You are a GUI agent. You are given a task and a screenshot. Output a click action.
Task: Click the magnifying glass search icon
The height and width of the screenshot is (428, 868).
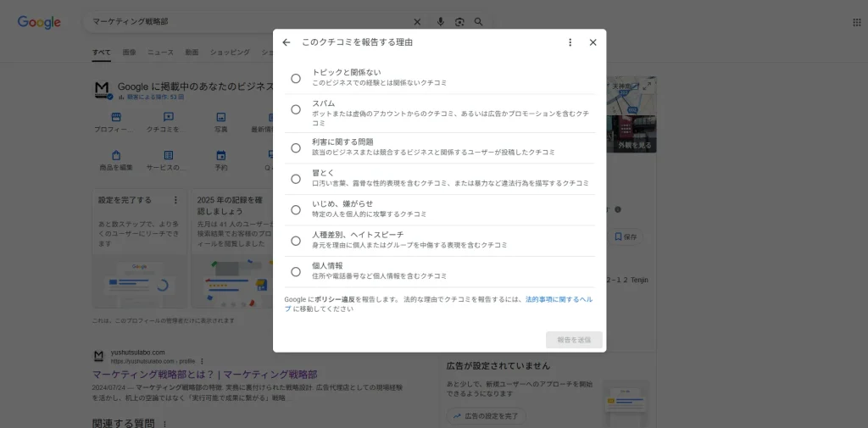click(479, 22)
